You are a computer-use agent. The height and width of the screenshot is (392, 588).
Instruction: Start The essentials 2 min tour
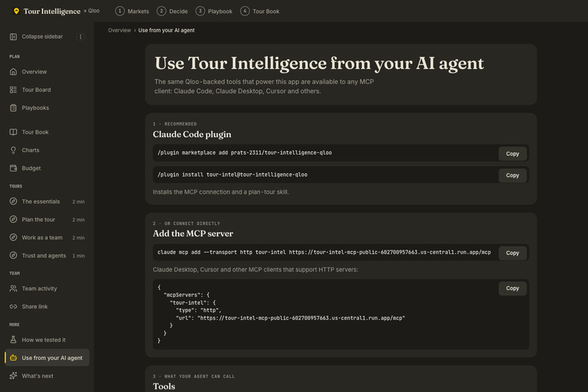point(47,201)
